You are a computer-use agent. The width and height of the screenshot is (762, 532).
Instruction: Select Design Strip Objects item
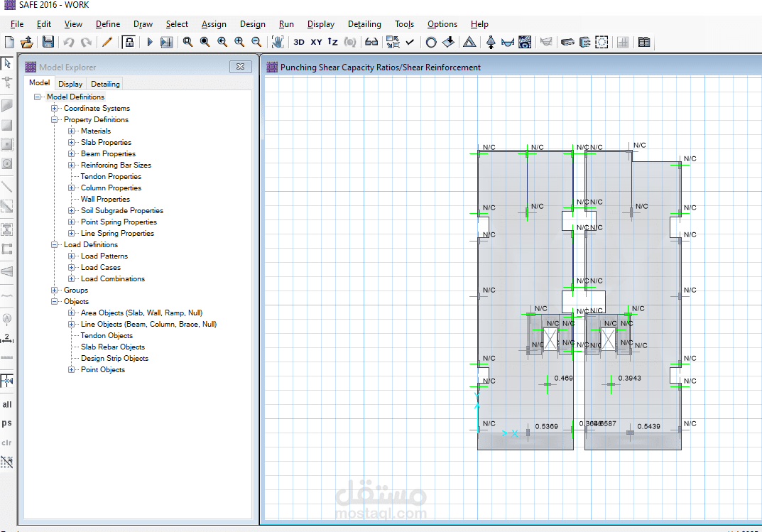114,358
